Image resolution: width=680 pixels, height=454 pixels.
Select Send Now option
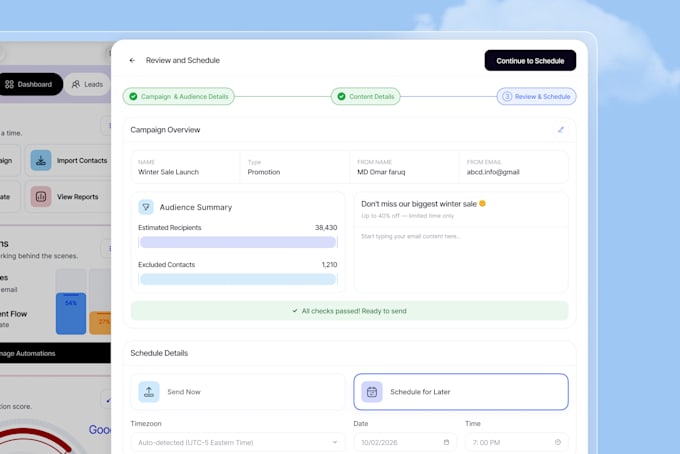pos(238,392)
